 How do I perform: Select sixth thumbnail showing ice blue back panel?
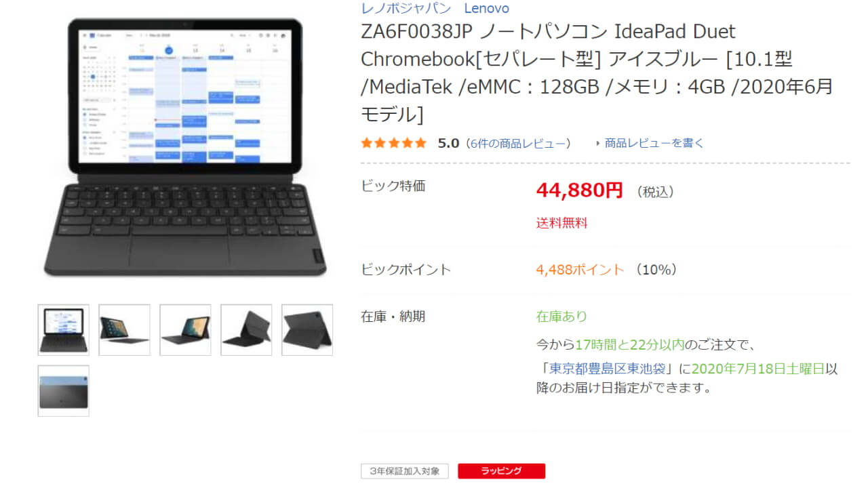coord(63,390)
